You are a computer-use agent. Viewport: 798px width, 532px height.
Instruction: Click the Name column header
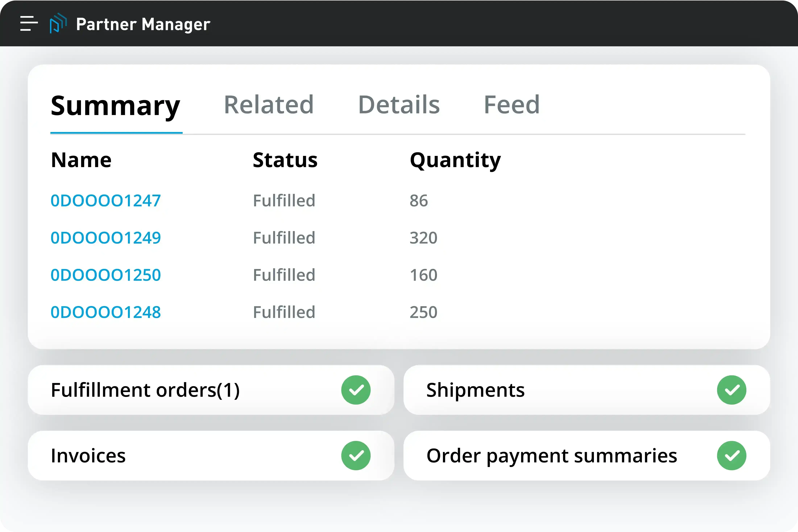click(x=81, y=160)
